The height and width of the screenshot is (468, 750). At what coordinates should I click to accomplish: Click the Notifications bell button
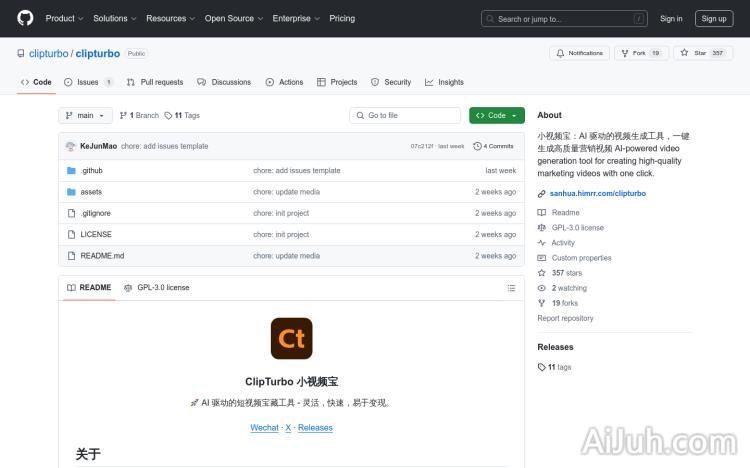click(579, 53)
